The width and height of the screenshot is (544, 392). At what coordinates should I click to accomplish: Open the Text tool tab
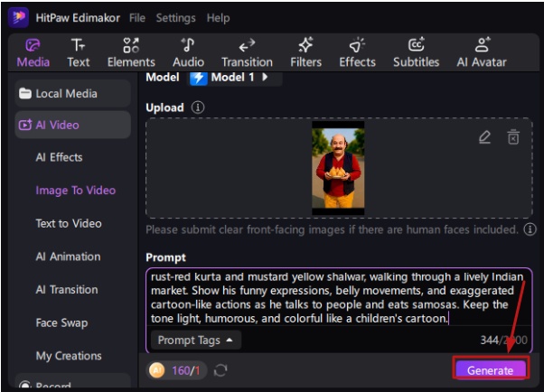point(79,52)
